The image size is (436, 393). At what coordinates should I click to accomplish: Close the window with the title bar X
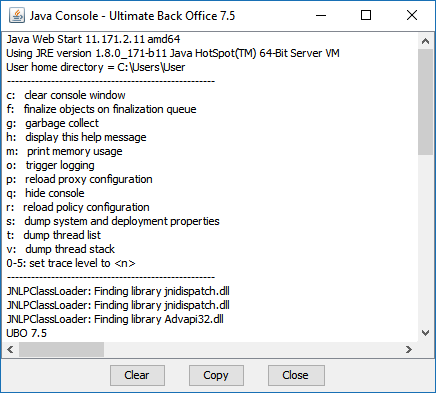click(x=412, y=15)
